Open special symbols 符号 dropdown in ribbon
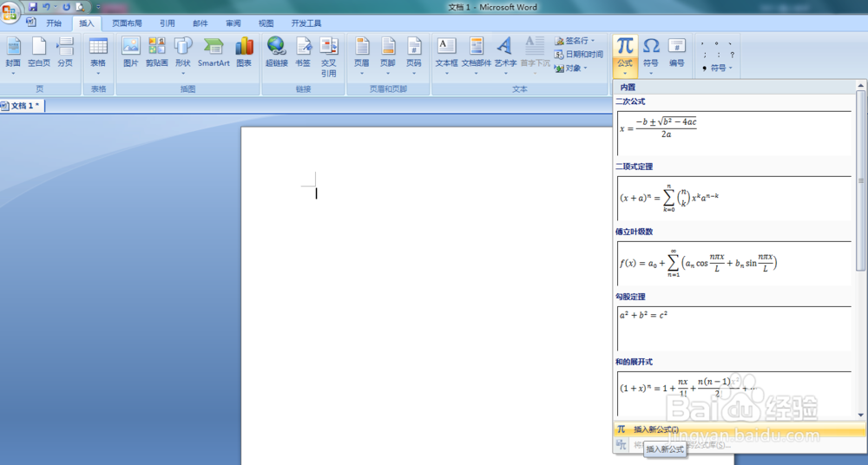The width and height of the screenshot is (868, 465). point(718,68)
